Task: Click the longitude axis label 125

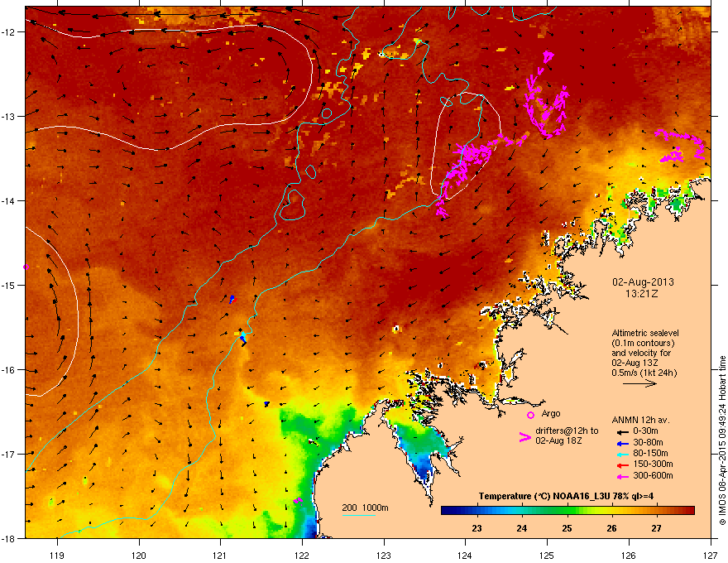Action: (x=547, y=555)
